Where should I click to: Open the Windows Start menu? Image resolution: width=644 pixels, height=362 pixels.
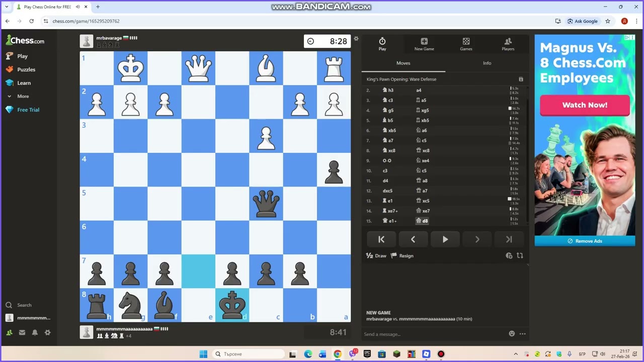click(x=203, y=354)
